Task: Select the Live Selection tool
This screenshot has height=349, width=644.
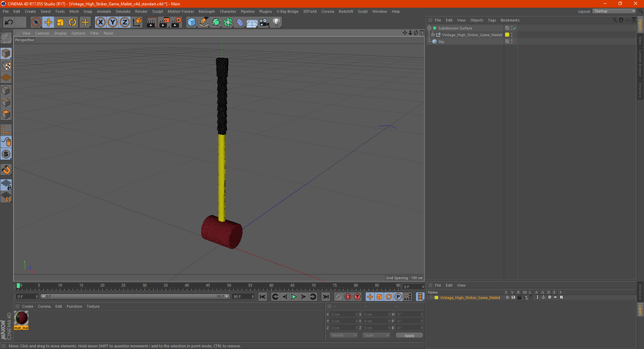Action: [x=36, y=22]
